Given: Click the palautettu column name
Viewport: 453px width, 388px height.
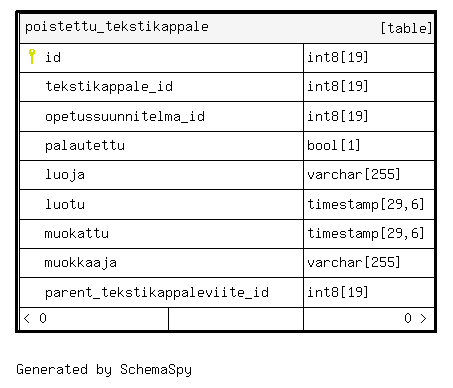Looking at the screenshot, I should tap(85, 146).
